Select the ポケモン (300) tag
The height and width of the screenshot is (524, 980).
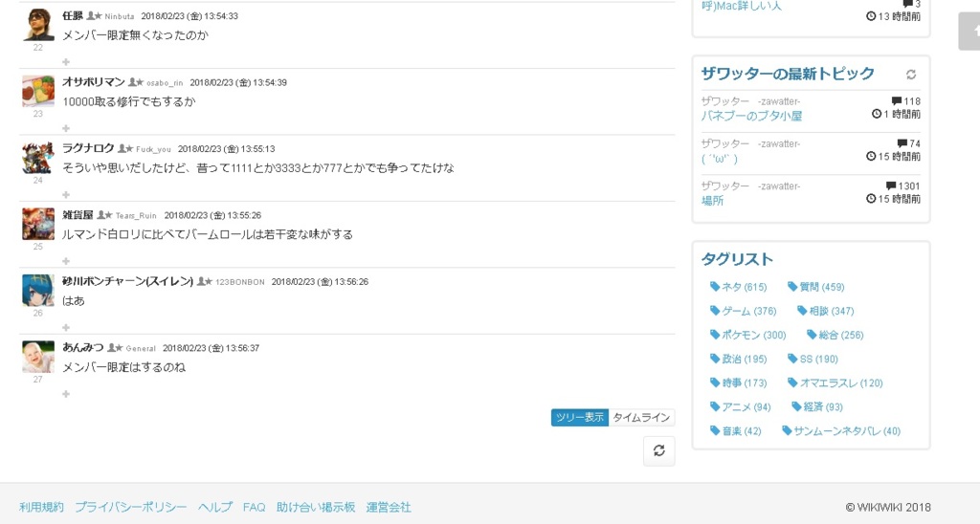tap(748, 335)
